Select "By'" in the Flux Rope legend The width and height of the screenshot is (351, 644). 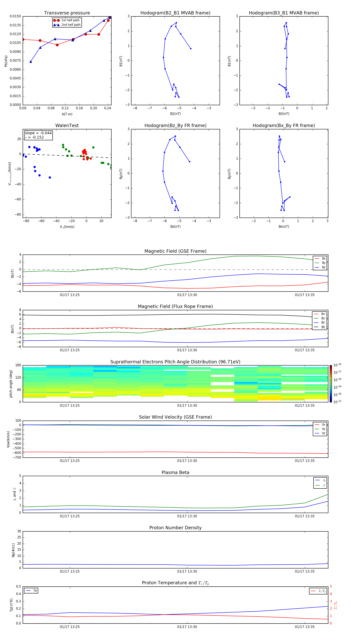pyautogui.click(x=320, y=318)
